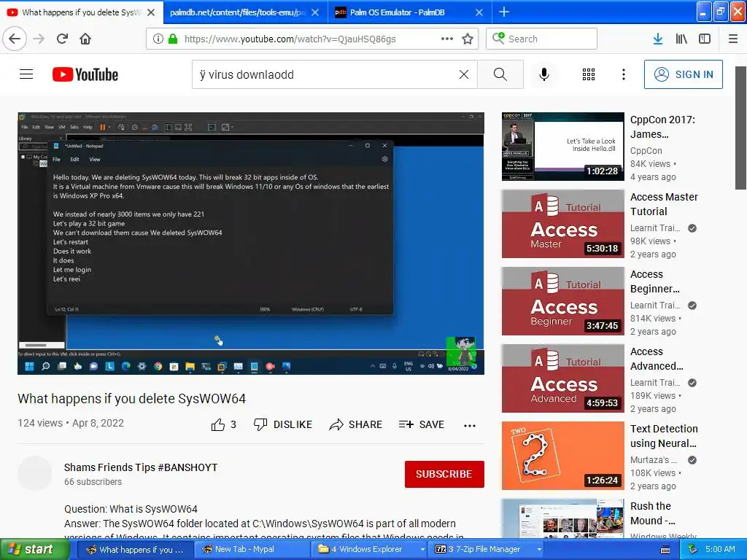747x560 pixels.
Task: Close the palmdb.net files tab
Action: tap(315, 12)
